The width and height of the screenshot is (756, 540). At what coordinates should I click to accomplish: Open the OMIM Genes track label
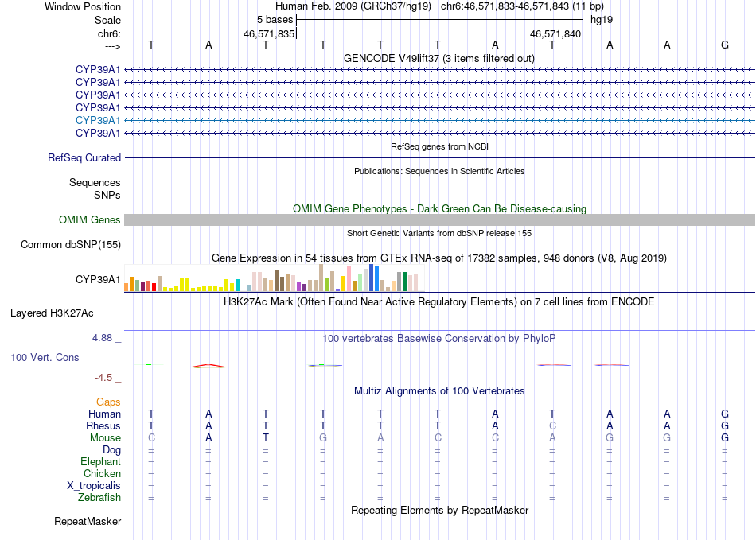click(89, 219)
